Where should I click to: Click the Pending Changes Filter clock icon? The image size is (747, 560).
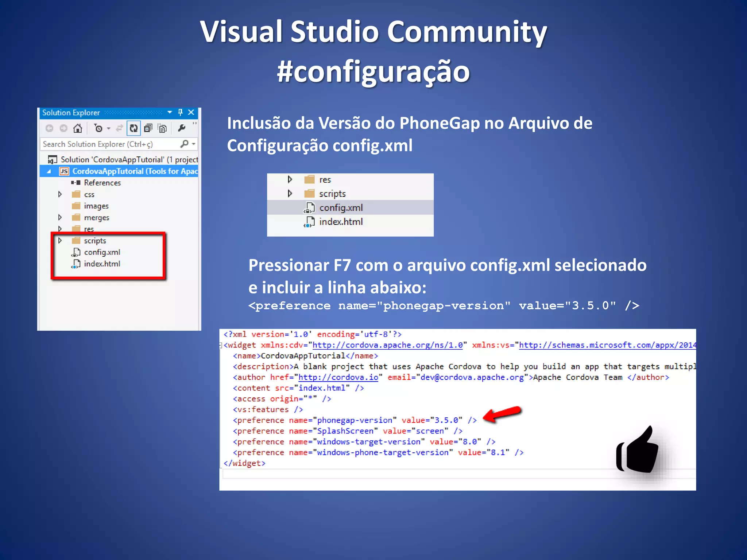coord(98,128)
